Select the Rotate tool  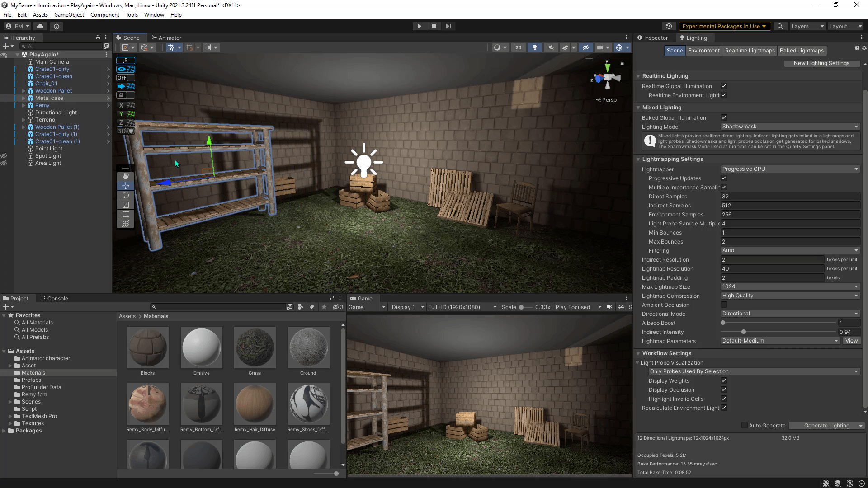[x=126, y=195]
